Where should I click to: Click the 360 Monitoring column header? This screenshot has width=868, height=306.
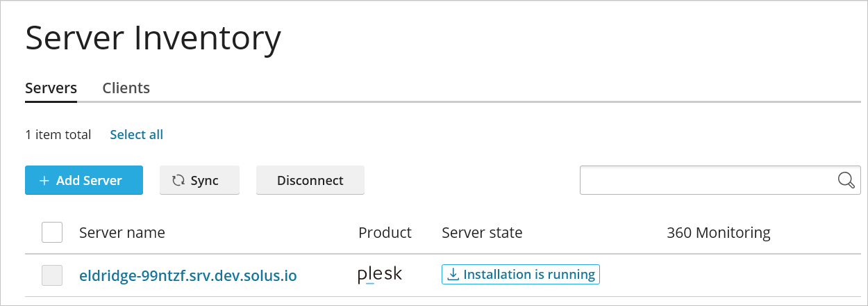718,232
